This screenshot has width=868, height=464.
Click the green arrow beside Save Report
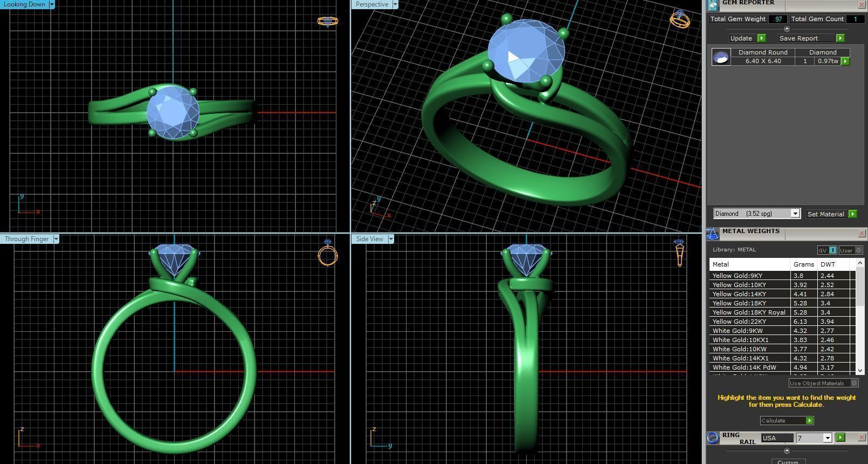[840, 38]
